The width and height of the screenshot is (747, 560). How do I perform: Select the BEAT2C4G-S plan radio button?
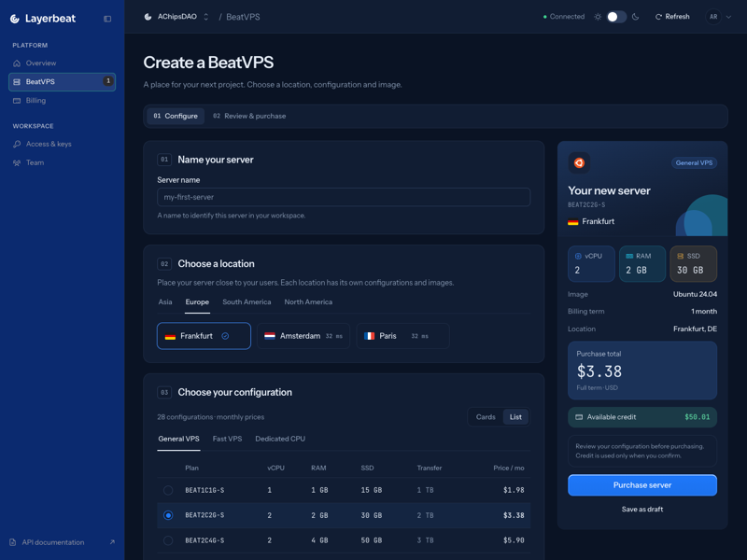point(168,540)
